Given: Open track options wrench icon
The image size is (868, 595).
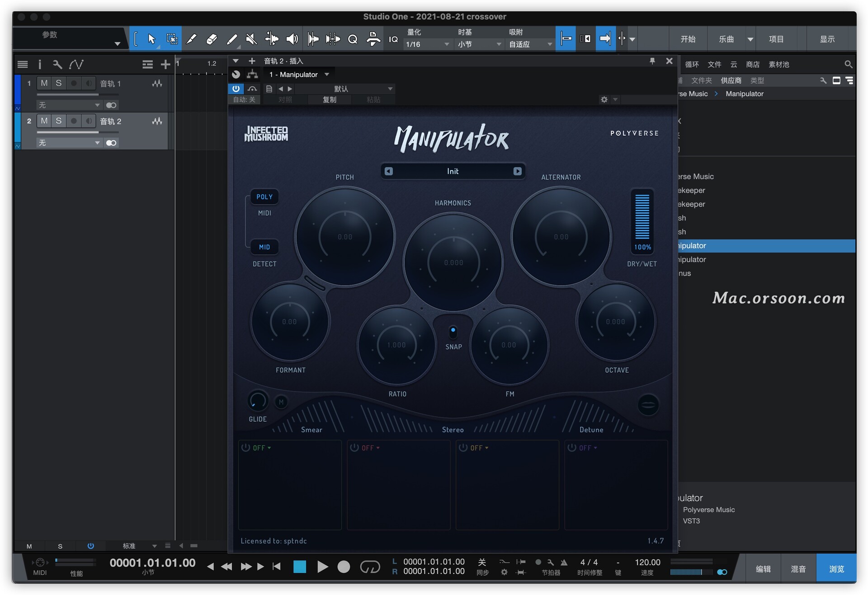Looking at the screenshot, I should 57,64.
